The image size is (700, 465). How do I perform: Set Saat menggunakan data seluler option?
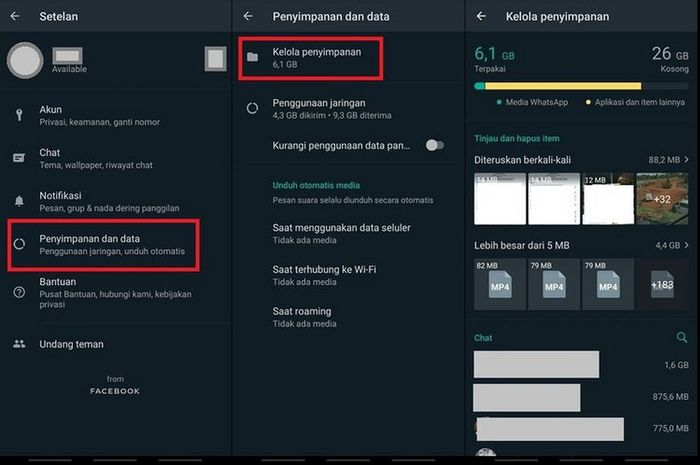[348, 233]
